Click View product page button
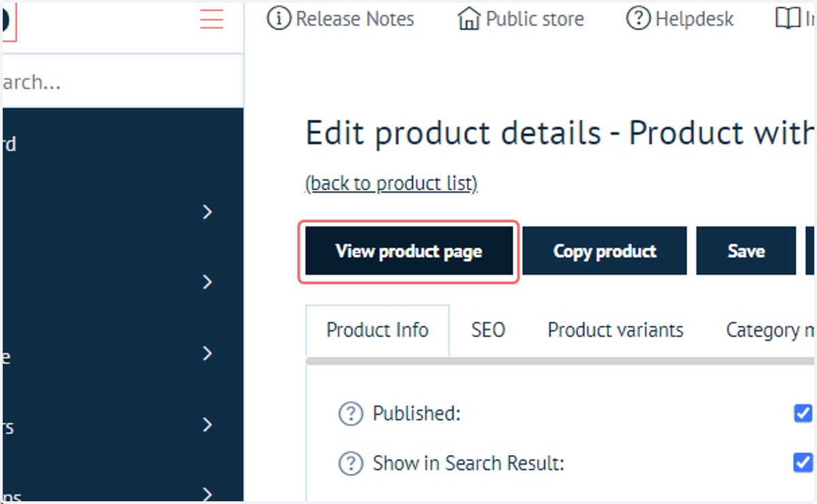The image size is (817, 504). point(408,251)
